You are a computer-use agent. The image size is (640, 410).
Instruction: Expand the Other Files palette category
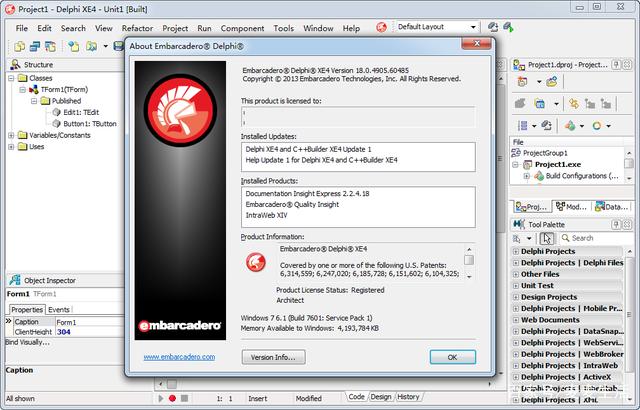516,275
